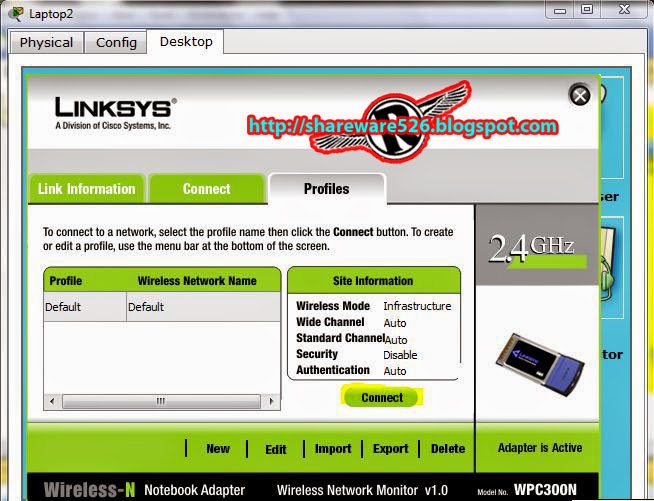Export the selected profile
The width and height of the screenshot is (654, 501).
(x=390, y=449)
